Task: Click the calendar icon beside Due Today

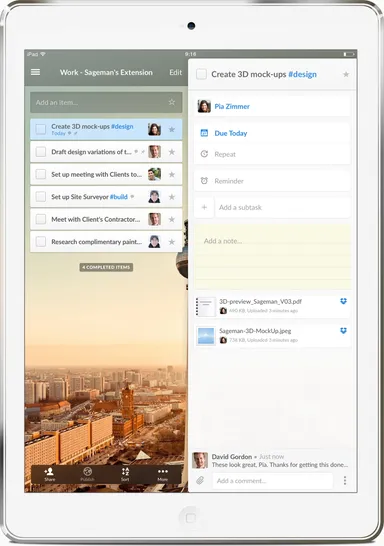Action: (x=204, y=133)
